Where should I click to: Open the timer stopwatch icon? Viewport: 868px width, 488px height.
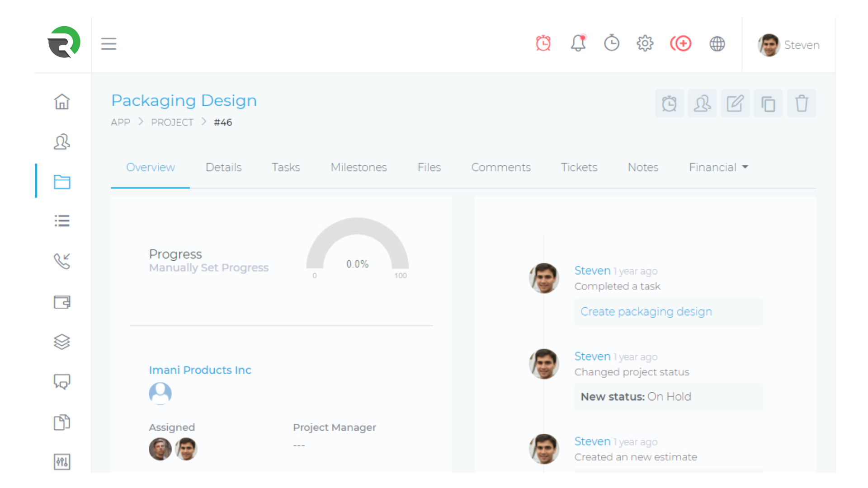point(611,43)
